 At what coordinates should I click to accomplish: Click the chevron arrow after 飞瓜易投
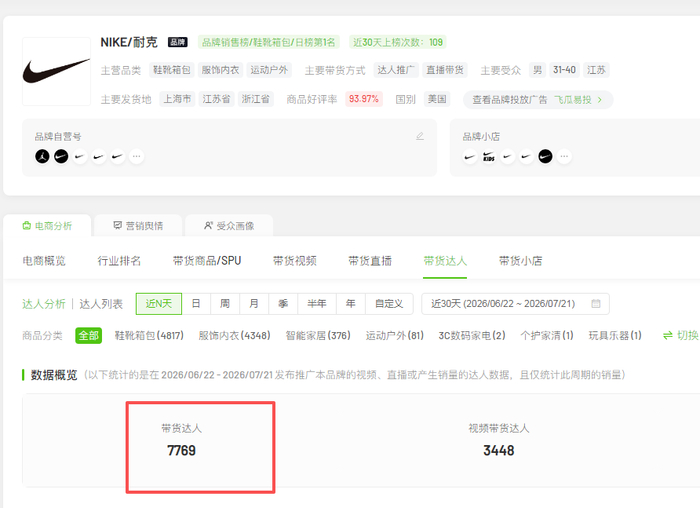pyautogui.click(x=600, y=100)
